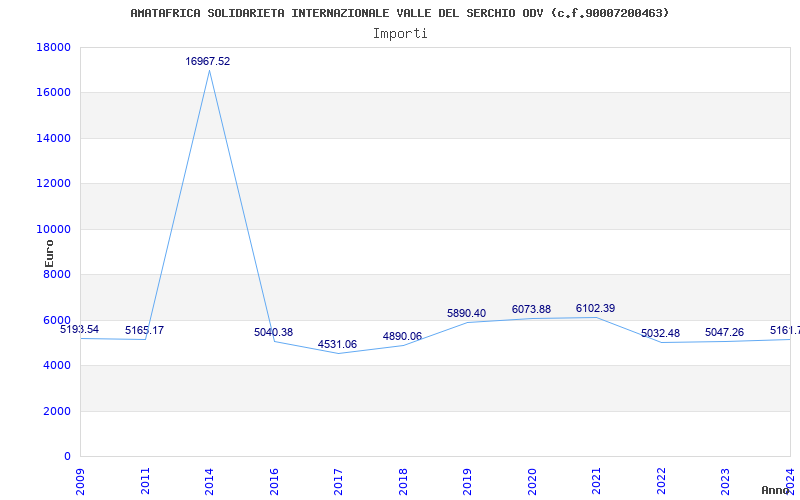Select the 6102.39 data label
Viewport: 800px width, 500px height.
tap(595, 309)
